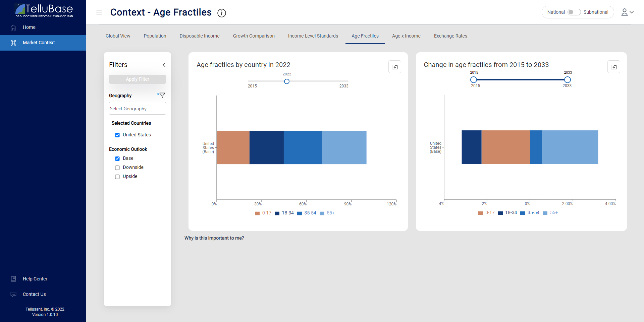644x322 pixels.
Task: Click the Home sidebar icon
Action: [13, 27]
